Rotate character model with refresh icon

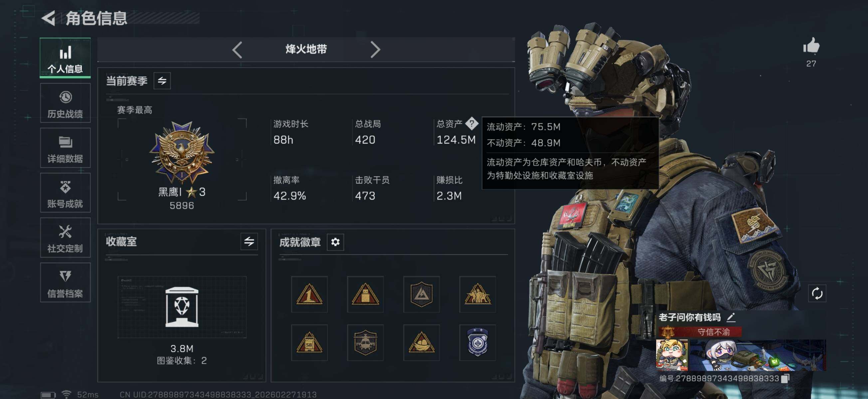(817, 294)
